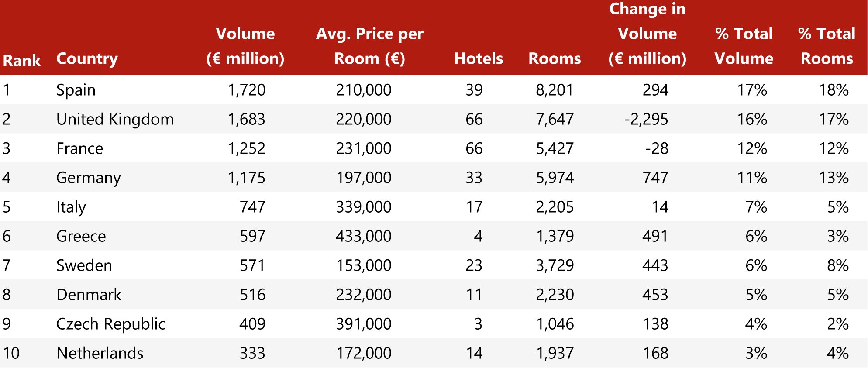Screen dimensions: 868x368
Task: Select the Hotels column header
Action: 478,58
